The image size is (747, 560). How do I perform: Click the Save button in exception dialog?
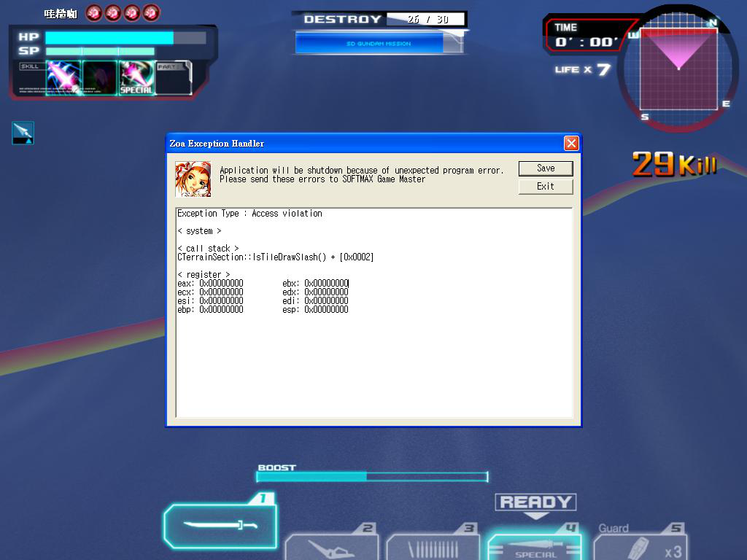[546, 168]
